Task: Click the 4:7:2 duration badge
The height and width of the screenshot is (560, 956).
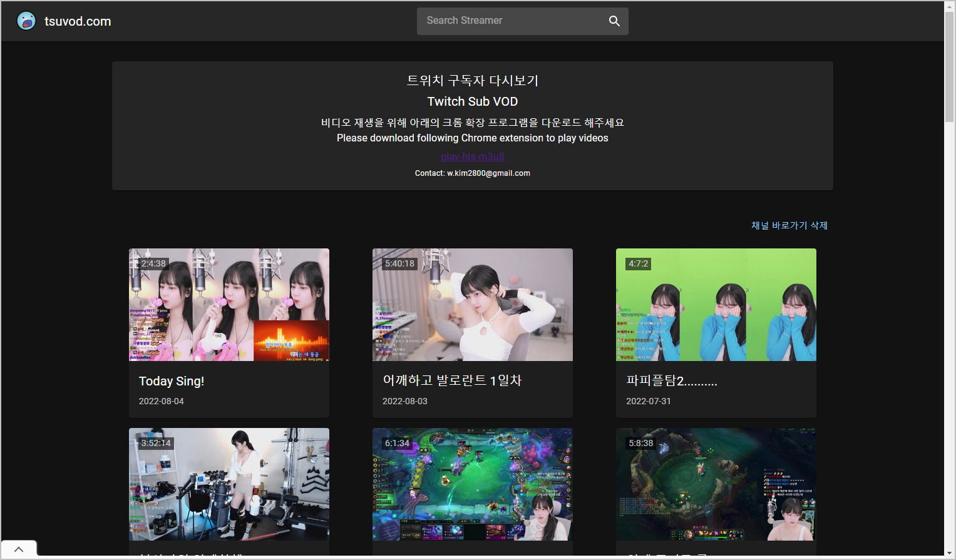Action: pyautogui.click(x=639, y=263)
